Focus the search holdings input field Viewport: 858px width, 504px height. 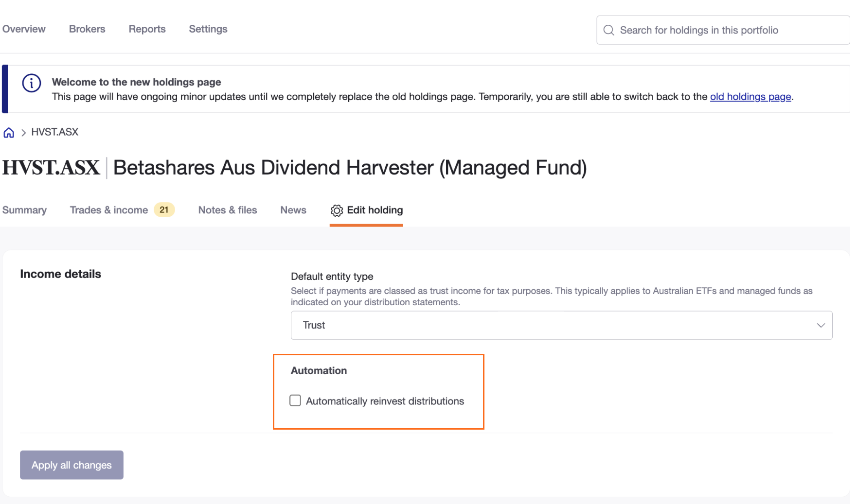click(x=723, y=30)
